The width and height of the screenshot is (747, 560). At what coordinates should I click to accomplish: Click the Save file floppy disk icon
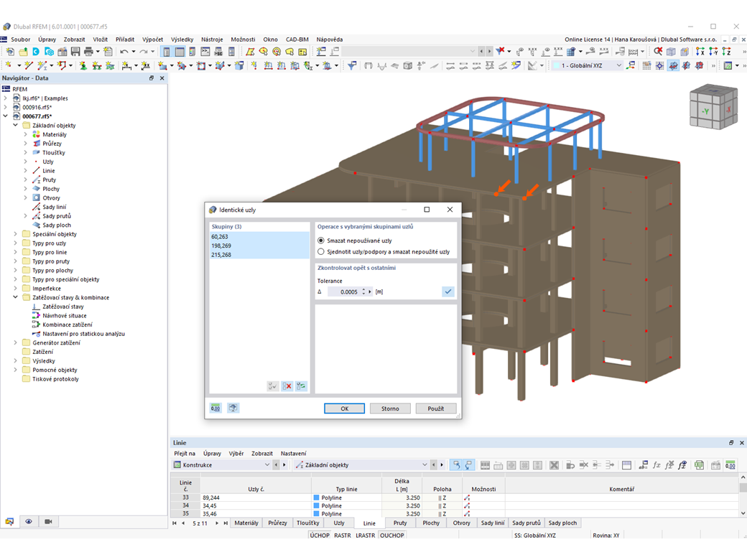[x=75, y=52]
